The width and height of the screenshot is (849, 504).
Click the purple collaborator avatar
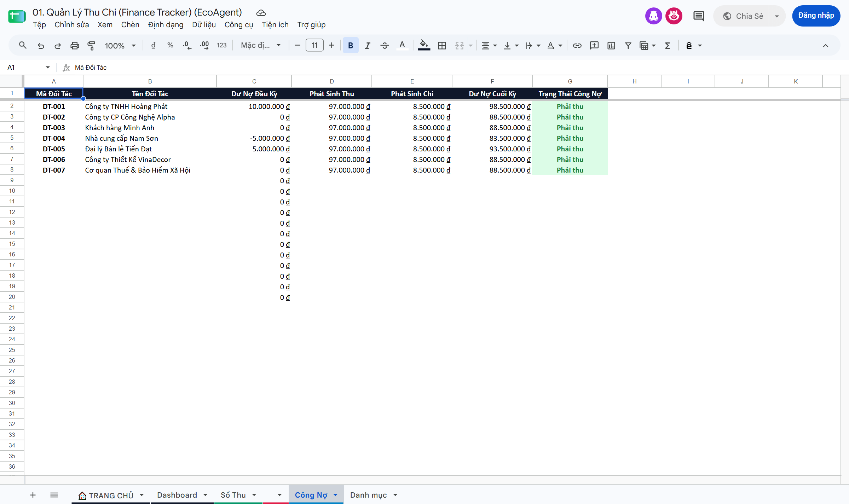point(653,16)
